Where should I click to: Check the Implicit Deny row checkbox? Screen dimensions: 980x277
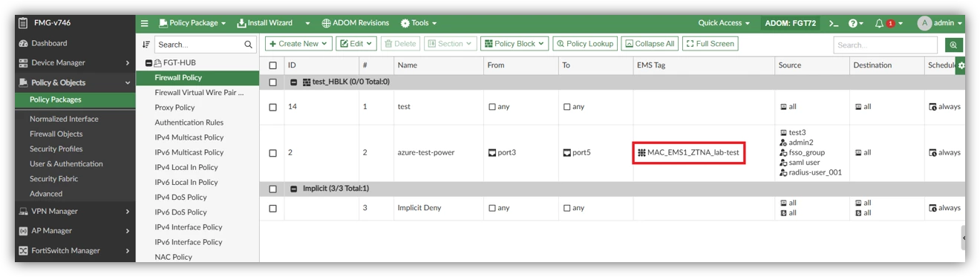pos(272,209)
